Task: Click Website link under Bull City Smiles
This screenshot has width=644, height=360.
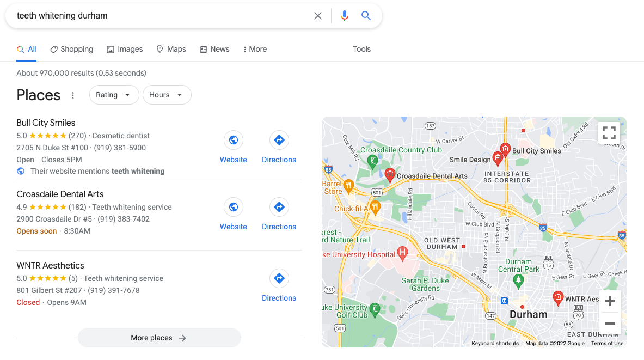Action: point(234,160)
